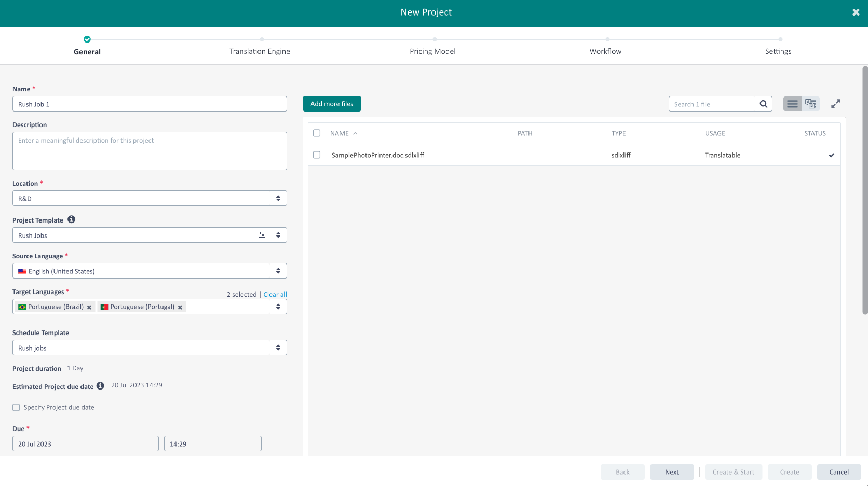Open template settings sliders icon for Rush Jobs
The image size is (868, 486).
[x=262, y=235]
